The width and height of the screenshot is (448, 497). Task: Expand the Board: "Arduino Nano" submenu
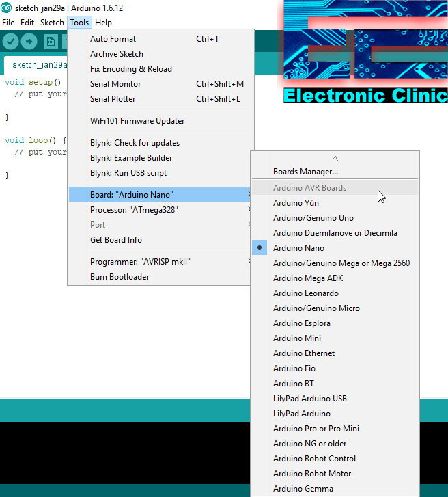(x=160, y=194)
